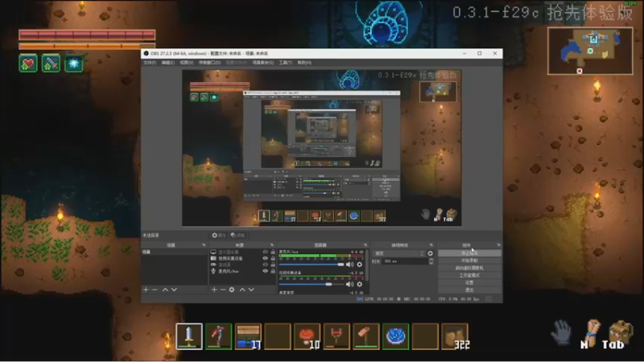
Task: Open transition properties gear next to 渐变
Action: [x=431, y=253]
